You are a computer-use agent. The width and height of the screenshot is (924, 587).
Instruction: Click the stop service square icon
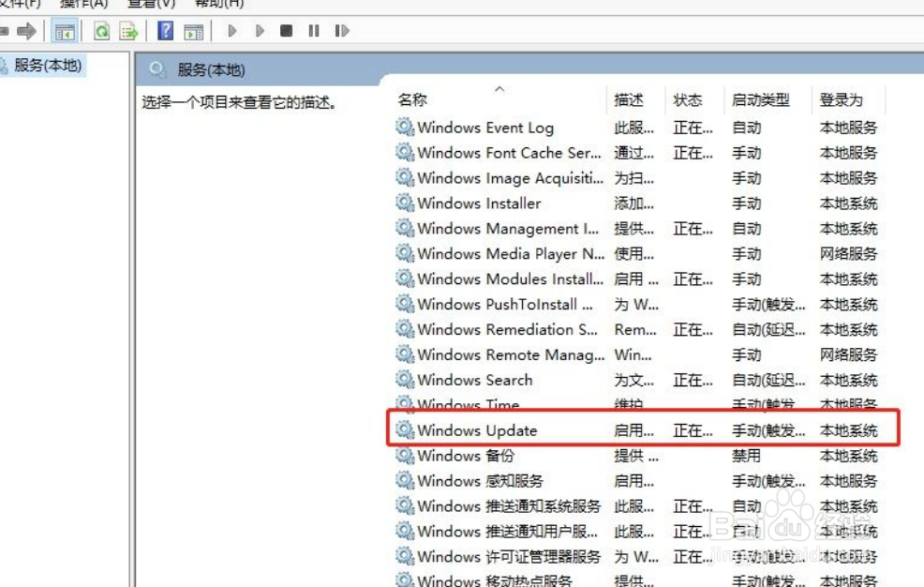(287, 31)
